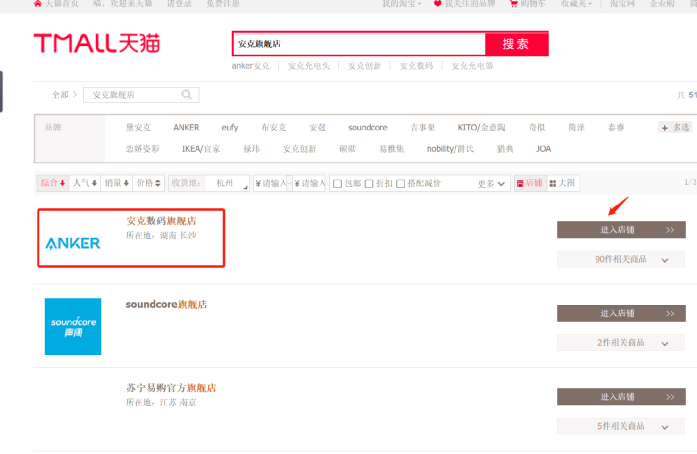The width and height of the screenshot is (697, 454).
Task: Filter by brand JOA
Action: tap(543, 149)
